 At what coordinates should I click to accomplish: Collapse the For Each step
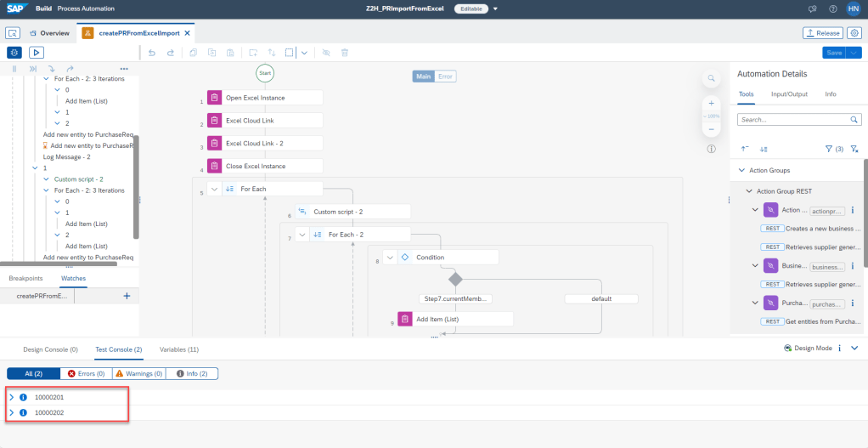(x=216, y=189)
